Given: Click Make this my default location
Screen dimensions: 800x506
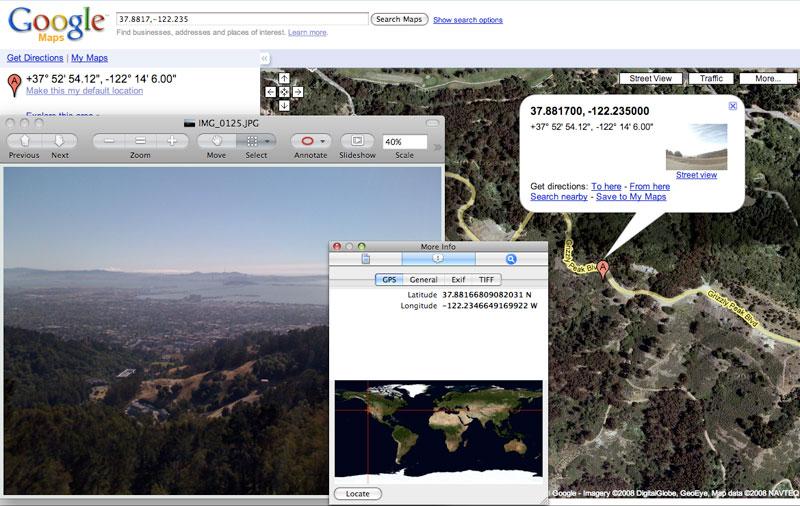Looking at the screenshot, I should pos(84,91).
